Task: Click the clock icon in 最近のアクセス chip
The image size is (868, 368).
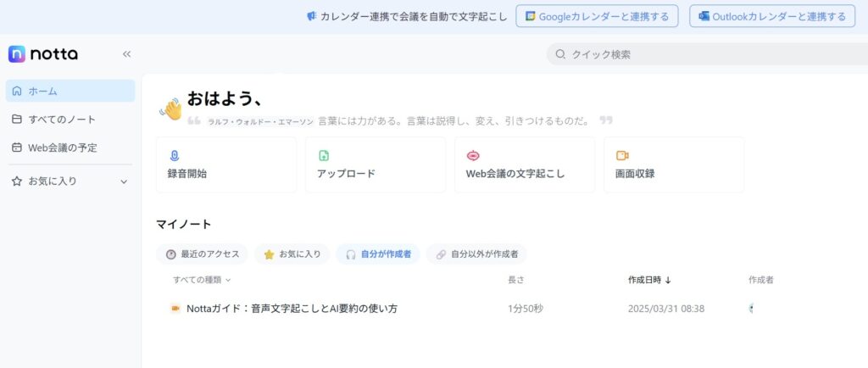Action: click(x=171, y=254)
